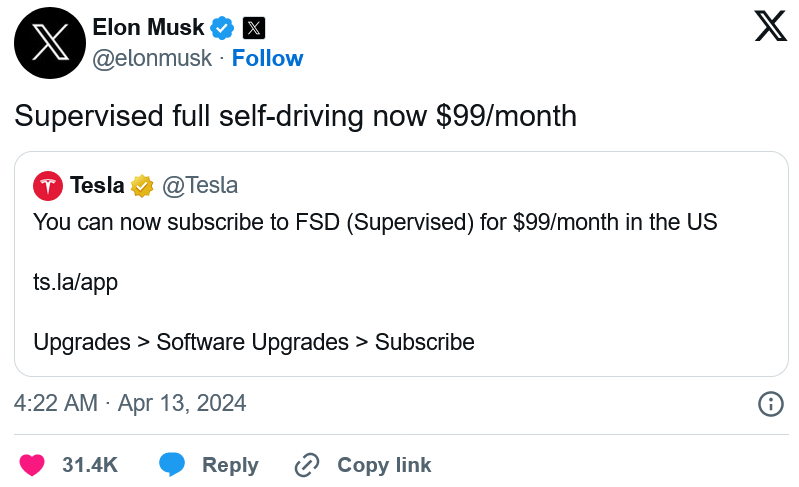Viewport: 799px width, 487px height.
Task: Click the Tesla account name
Action: click(x=97, y=185)
